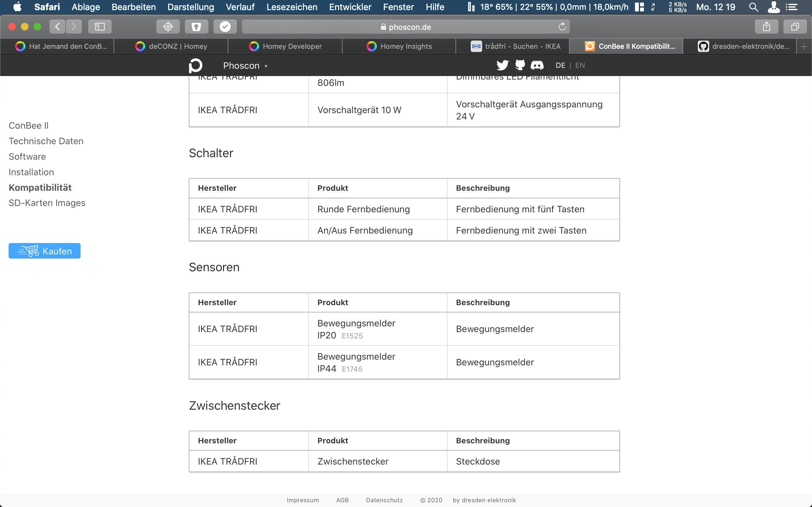Open the Datenschutz footer link
The height and width of the screenshot is (507, 812).
pos(384,500)
